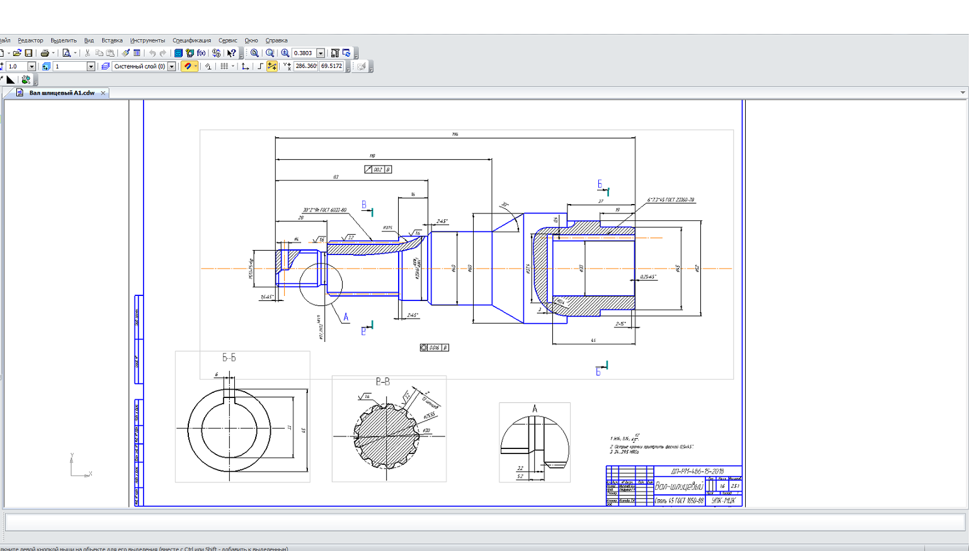Screen dimensions: 980x551
Task: Open the Спецификация menu
Action: point(191,40)
